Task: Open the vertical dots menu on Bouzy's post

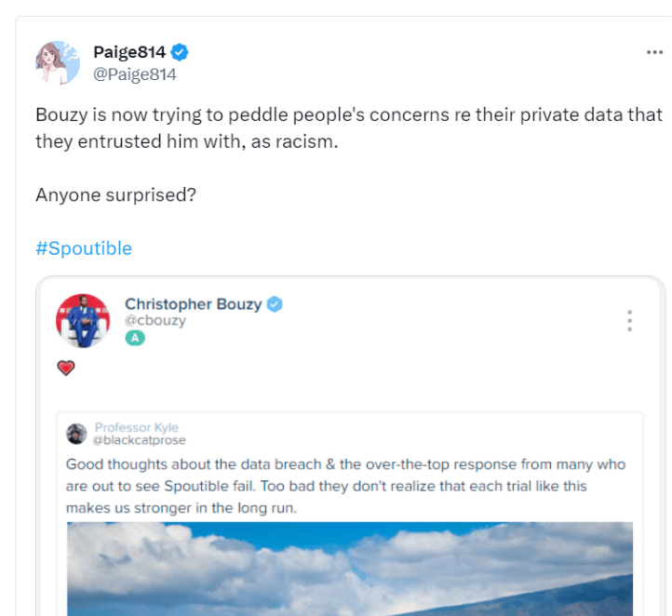Action: tap(630, 321)
